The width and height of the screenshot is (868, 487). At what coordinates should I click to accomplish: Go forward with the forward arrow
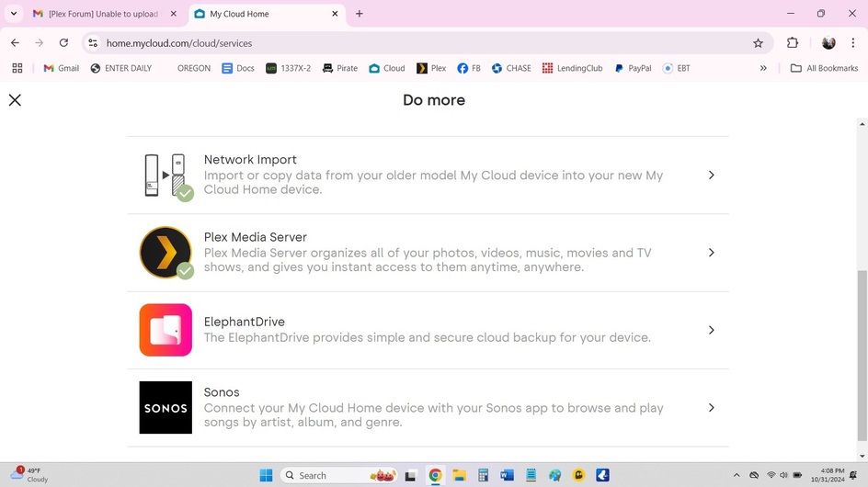pyautogui.click(x=39, y=42)
